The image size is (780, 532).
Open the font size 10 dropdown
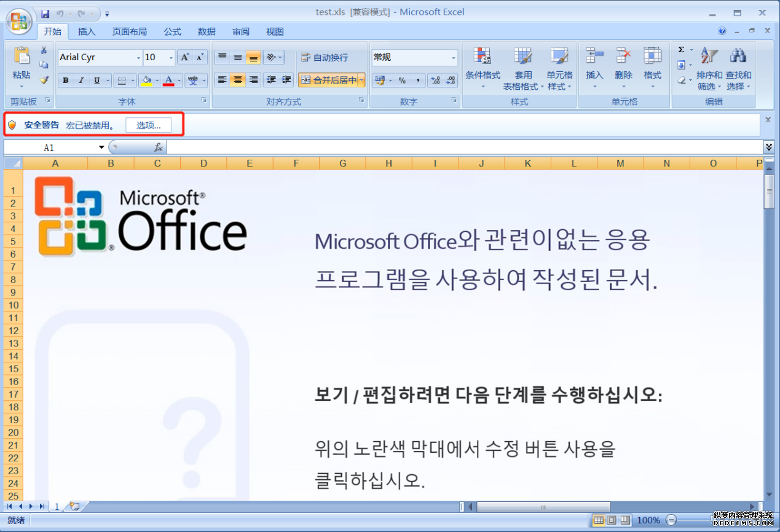click(x=171, y=58)
